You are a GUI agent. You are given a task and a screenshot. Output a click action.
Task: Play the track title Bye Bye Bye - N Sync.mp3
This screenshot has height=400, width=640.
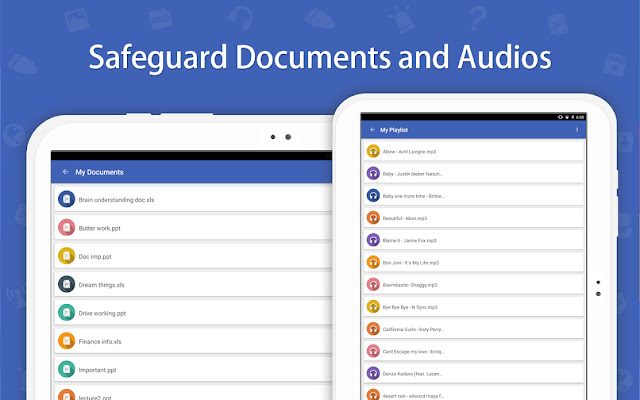[410, 307]
